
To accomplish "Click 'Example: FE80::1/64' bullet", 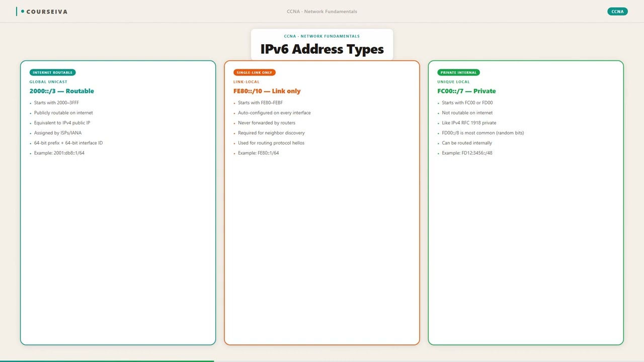I will click(258, 153).
